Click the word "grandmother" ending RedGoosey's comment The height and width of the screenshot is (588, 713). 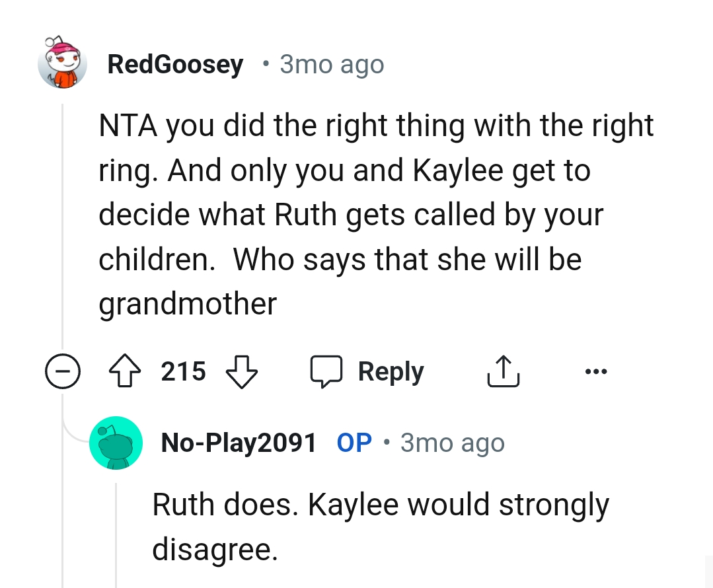click(x=188, y=304)
